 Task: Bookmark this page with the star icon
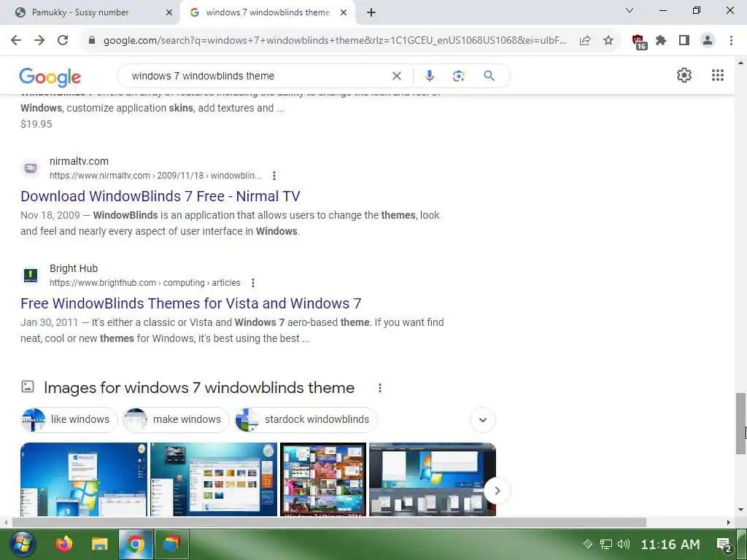tap(608, 41)
